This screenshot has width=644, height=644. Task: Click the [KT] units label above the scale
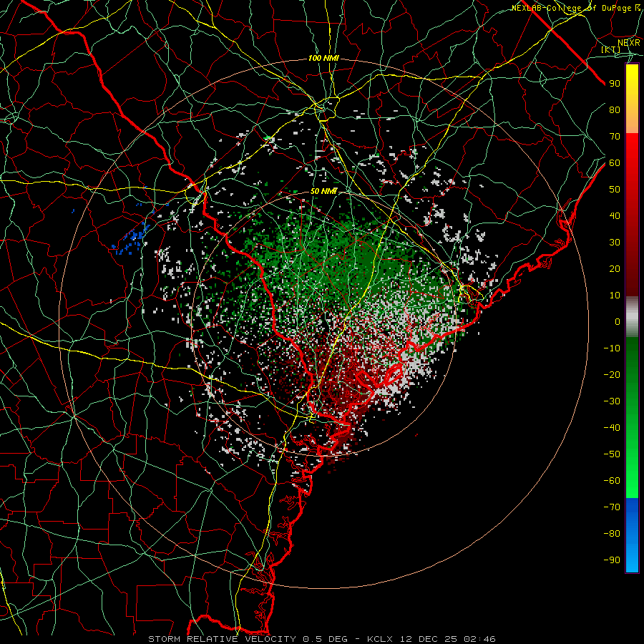coord(611,49)
